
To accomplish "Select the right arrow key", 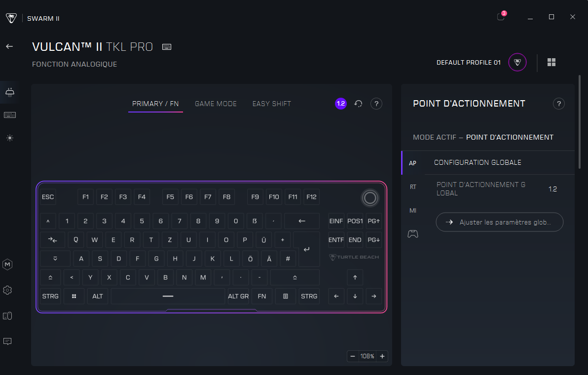I will coord(373,296).
